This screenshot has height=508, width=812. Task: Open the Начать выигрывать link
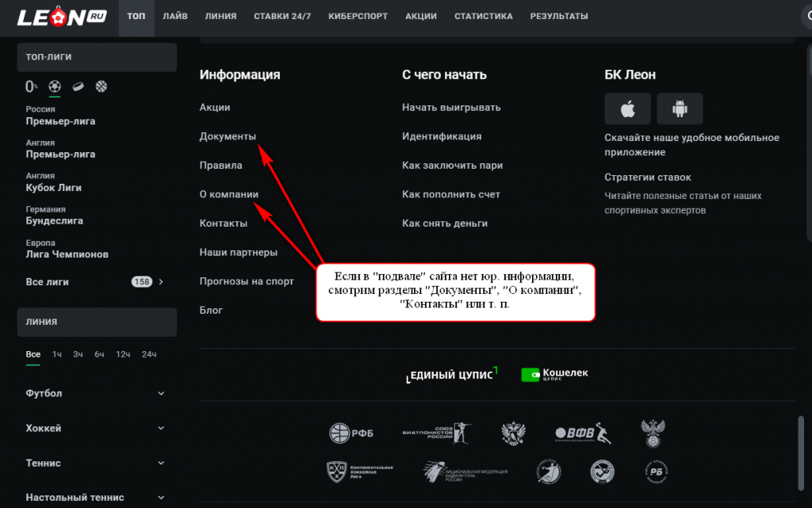coord(451,108)
